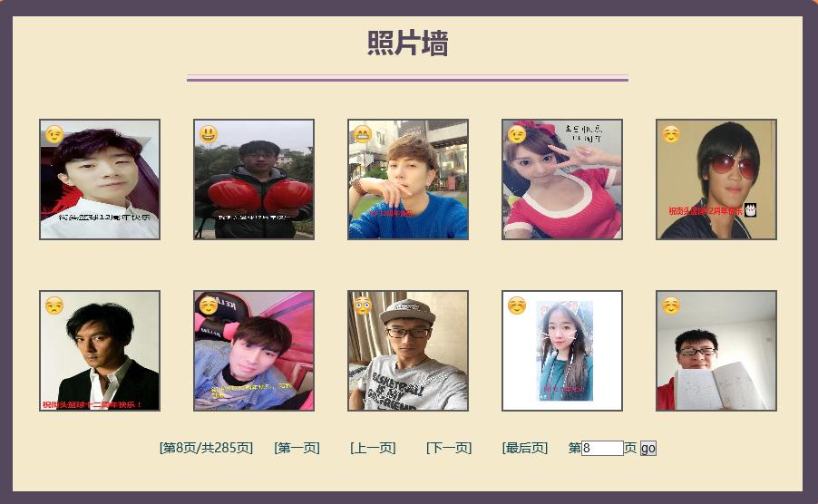Click the winking emoji on the purple-haired photo
The width and height of the screenshot is (818, 504).
[x=54, y=134]
